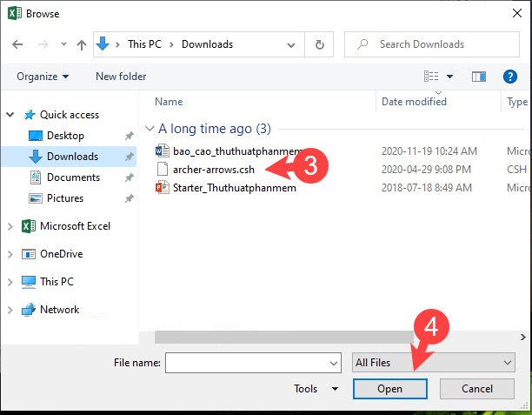Open the All Files type dropdown

(434, 363)
